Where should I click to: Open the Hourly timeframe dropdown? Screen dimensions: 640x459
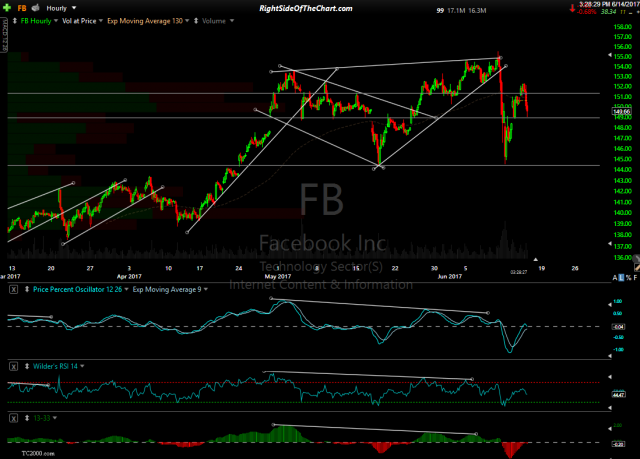click(61, 8)
